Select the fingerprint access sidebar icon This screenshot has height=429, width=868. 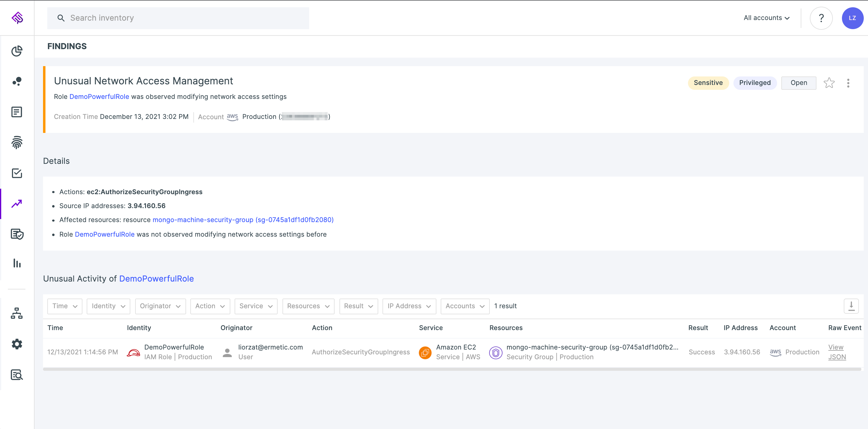pos(17,143)
